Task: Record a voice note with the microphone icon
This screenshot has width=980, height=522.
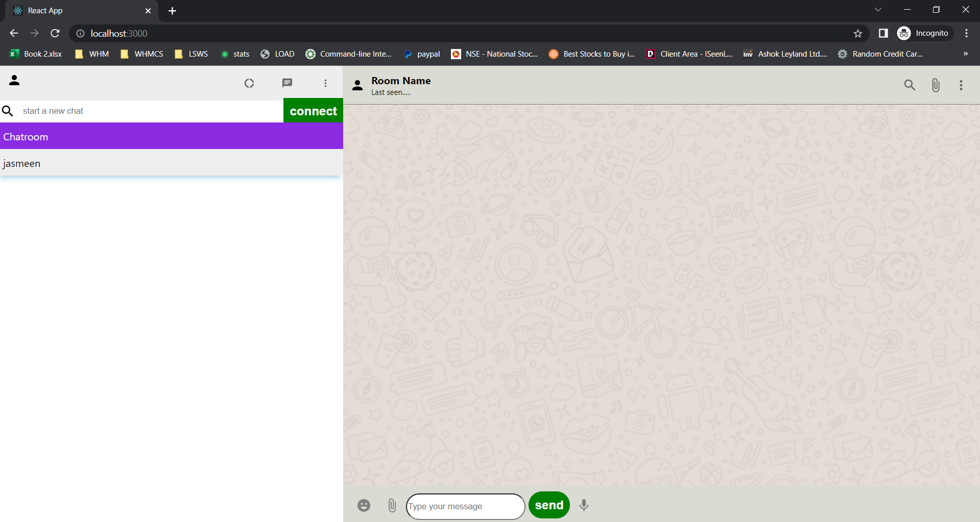Action: [583, 505]
